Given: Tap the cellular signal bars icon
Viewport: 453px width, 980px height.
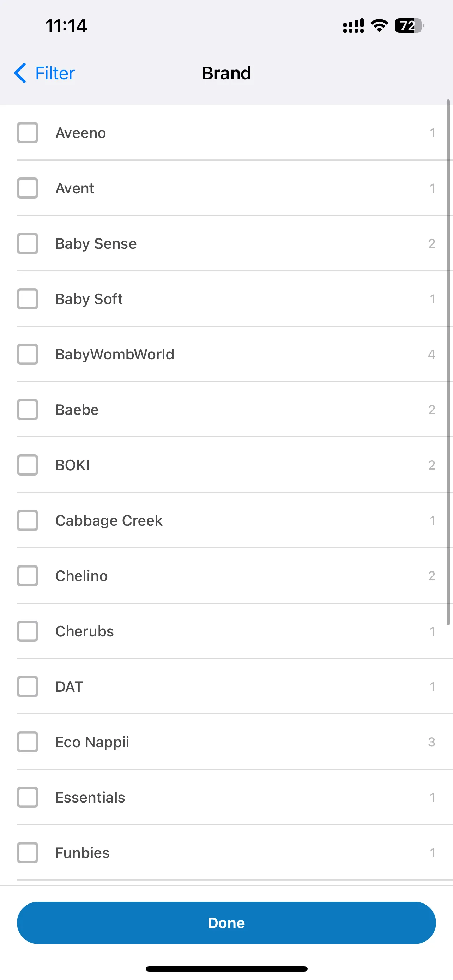Looking at the screenshot, I should tap(354, 25).
